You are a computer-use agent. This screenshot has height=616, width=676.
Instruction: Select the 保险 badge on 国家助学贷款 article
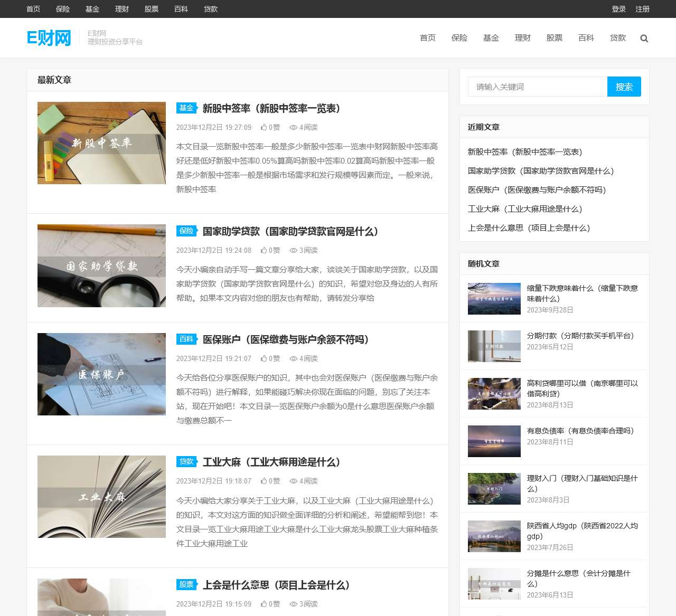coord(186,231)
